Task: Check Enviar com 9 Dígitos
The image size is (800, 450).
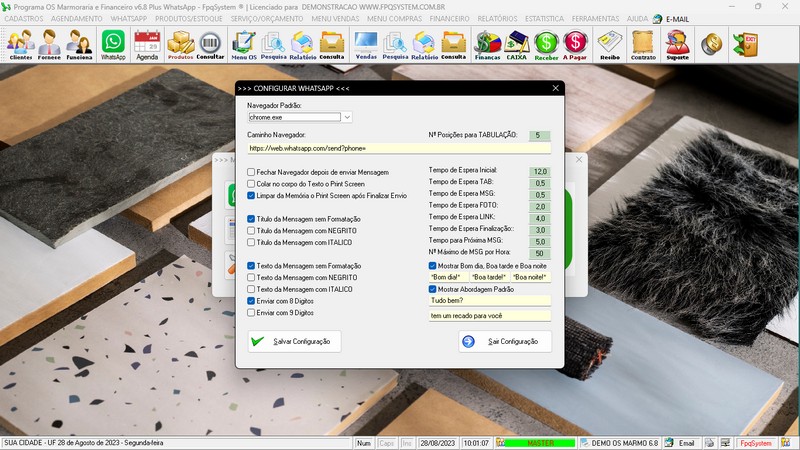Action: pyautogui.click(x=251, y=313)
